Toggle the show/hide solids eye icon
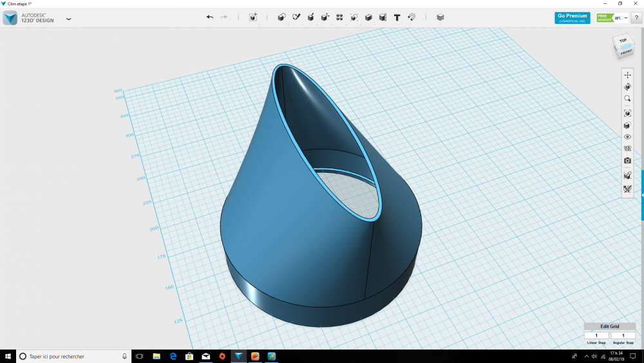Screen dimensions: 644x363 (x=627, y=137)
